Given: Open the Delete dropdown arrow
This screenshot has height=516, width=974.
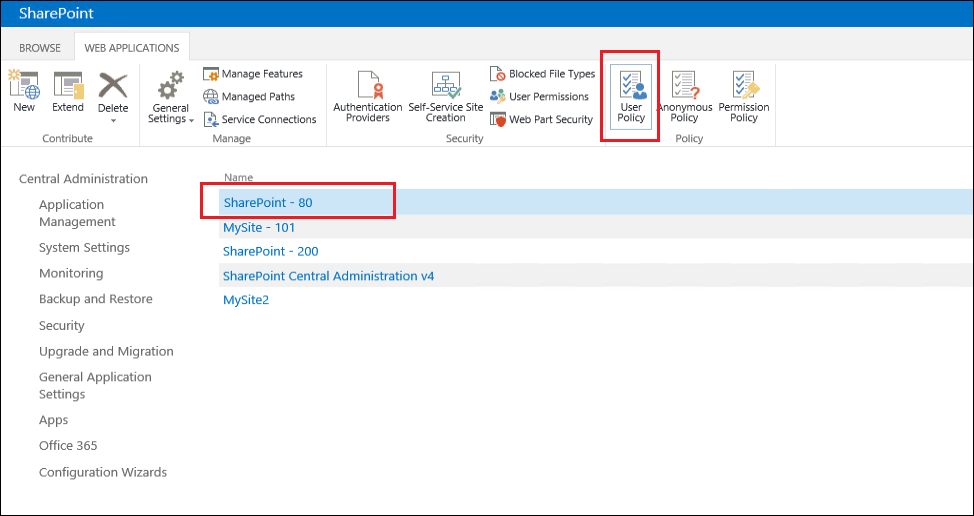Looking at the screenshot, I should pyautogui.click(x=113, y=120).
